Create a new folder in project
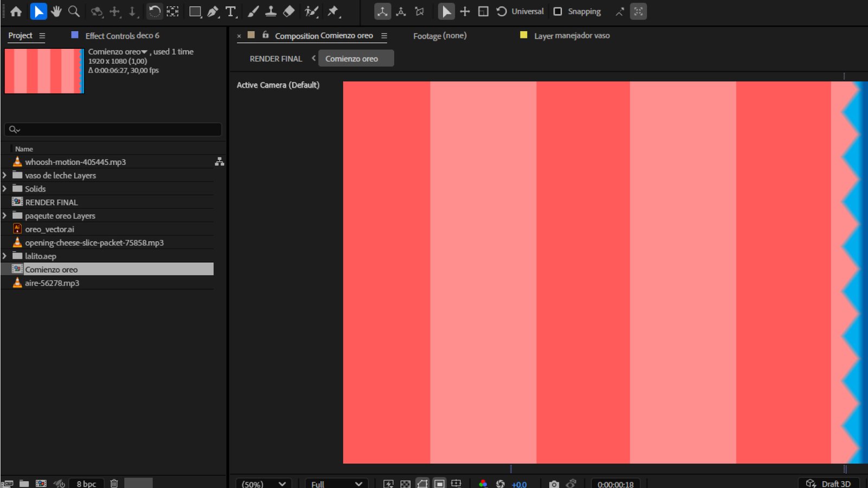868x488 pixels. pos(24,484)
